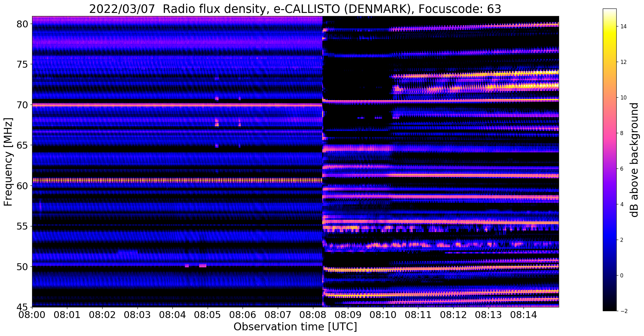Click the 08:08 time tick label

[x=313, y=315]
